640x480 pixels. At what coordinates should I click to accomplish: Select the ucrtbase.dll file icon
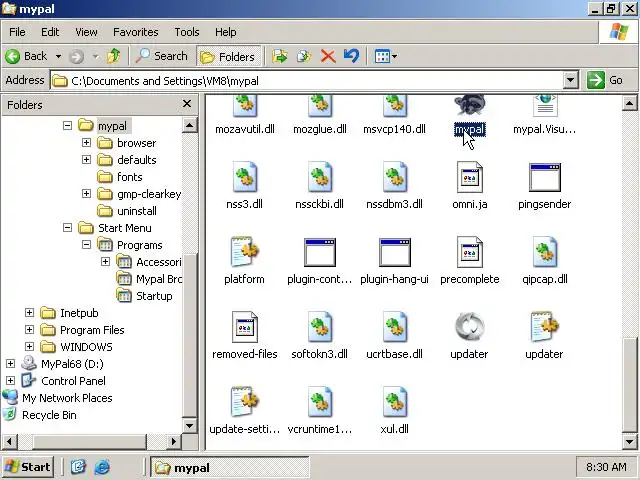394,327
